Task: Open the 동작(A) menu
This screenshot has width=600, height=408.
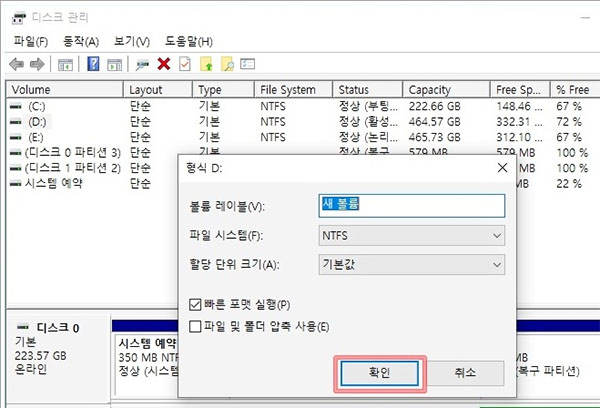Action: coord(81,41)
